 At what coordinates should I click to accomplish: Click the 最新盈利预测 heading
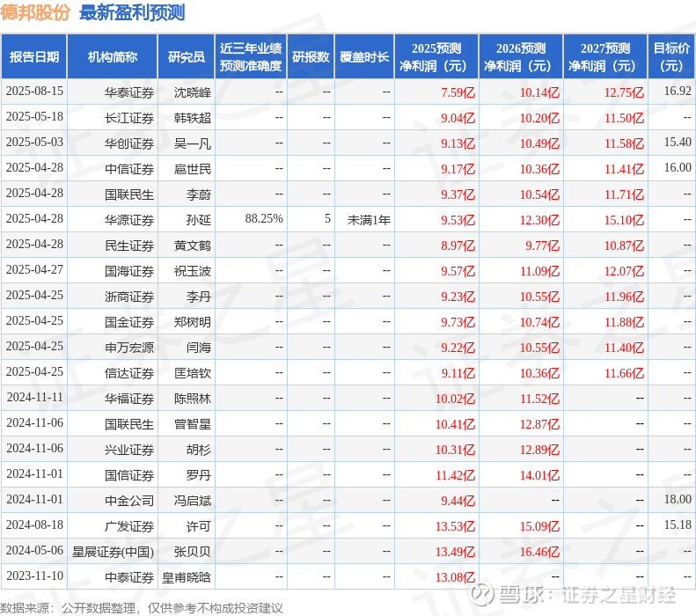(x=132, y=12)
